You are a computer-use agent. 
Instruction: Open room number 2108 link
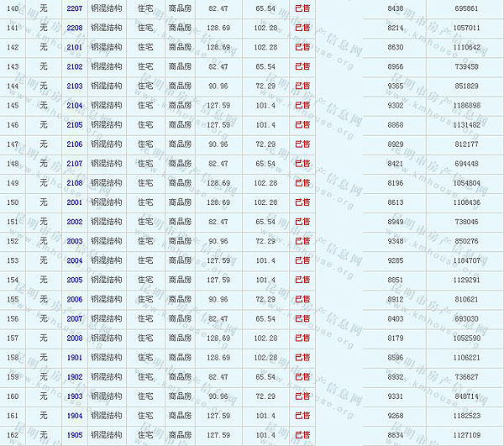click(x=75, y=183)
